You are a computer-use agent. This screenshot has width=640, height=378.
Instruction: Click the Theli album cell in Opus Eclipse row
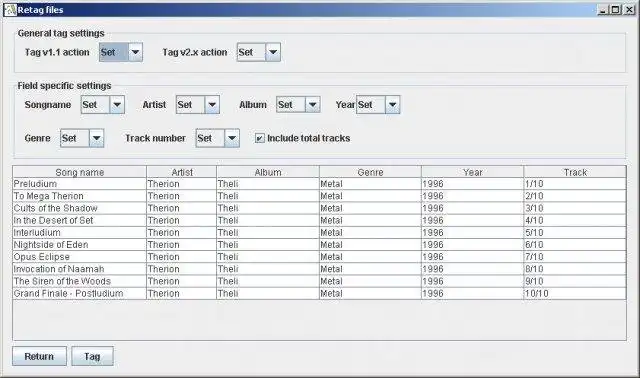coord(268,257)
